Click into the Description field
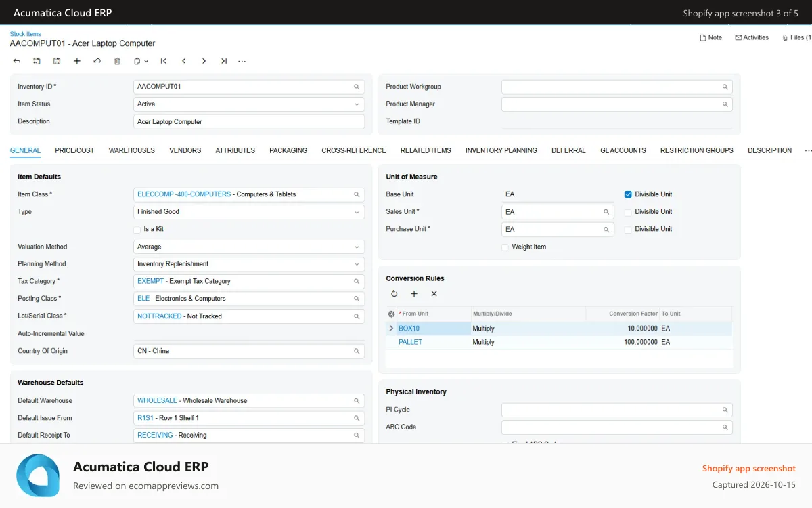 [249, 122]
